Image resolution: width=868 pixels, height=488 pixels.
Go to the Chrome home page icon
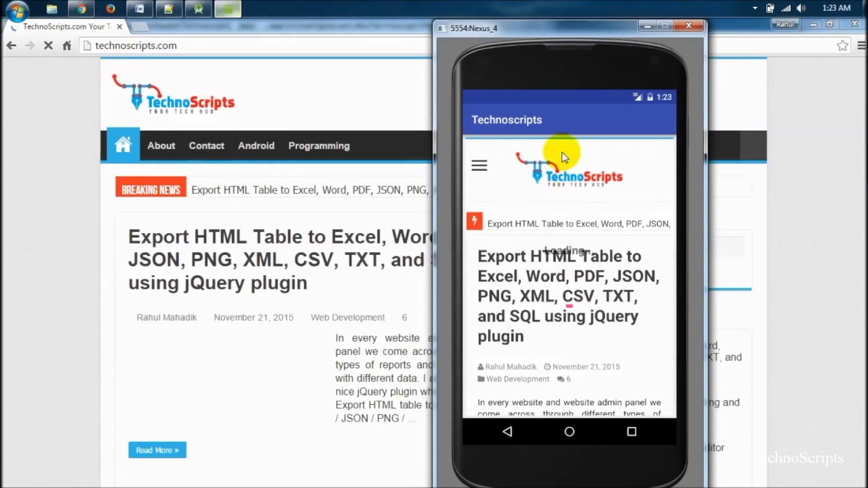[x=66, y=45]
